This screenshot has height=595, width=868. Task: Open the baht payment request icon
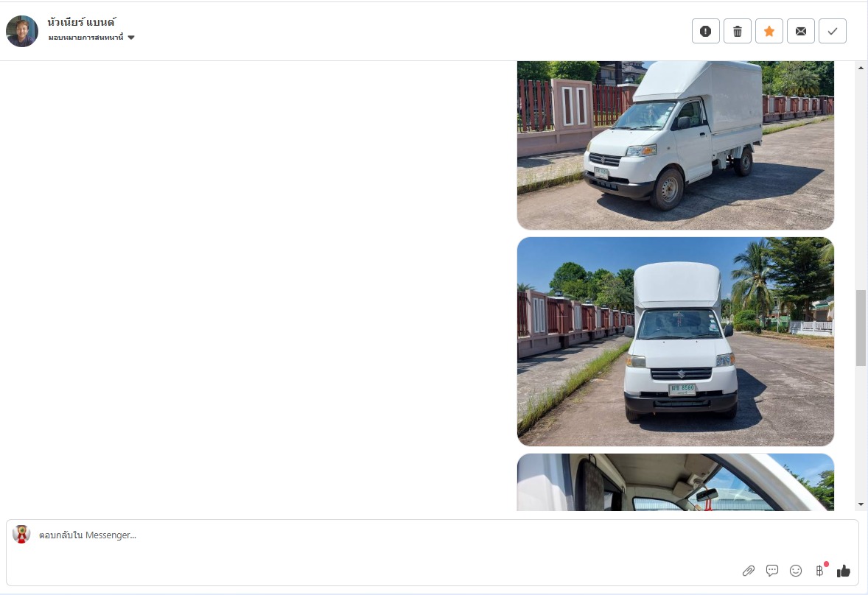(x=820, y=571)
